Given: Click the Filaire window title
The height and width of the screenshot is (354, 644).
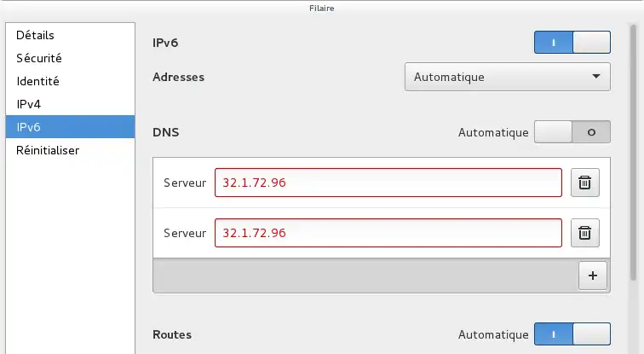Looking at the screenshot, I should pos(322,9).
